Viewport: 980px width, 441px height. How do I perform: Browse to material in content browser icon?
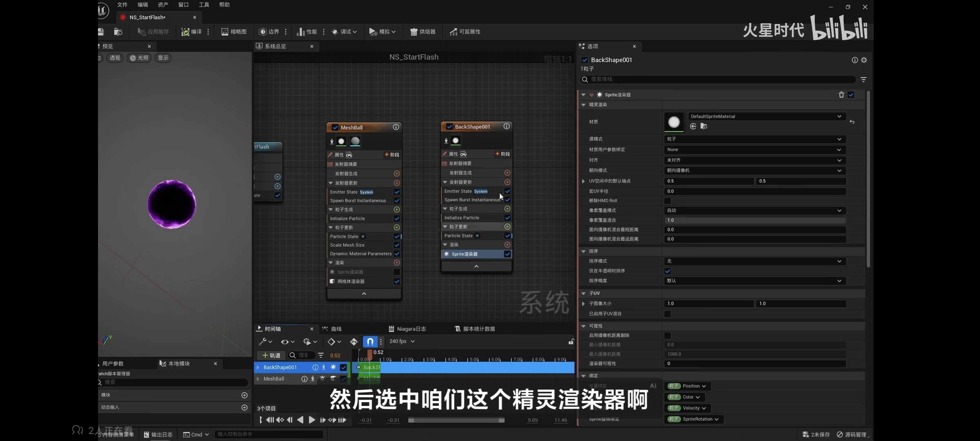pyautogui.click(x=704, y=126)
